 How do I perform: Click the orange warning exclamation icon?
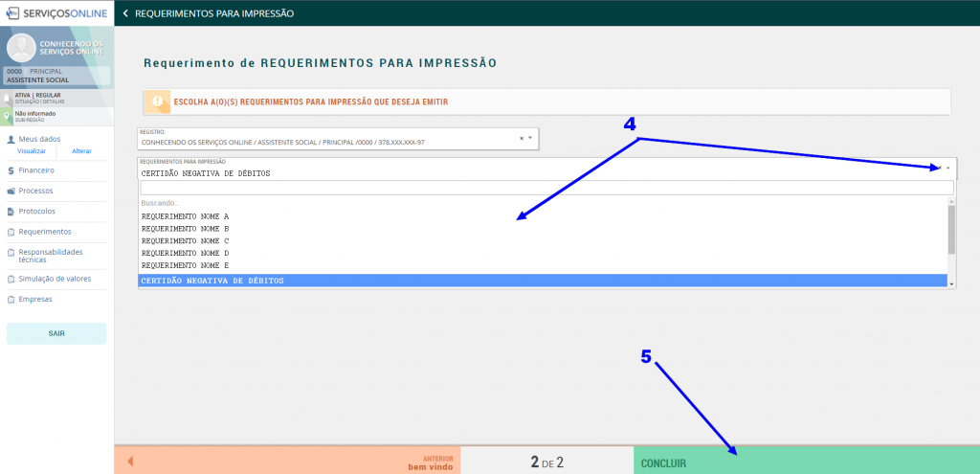click(x=156, y=101)
